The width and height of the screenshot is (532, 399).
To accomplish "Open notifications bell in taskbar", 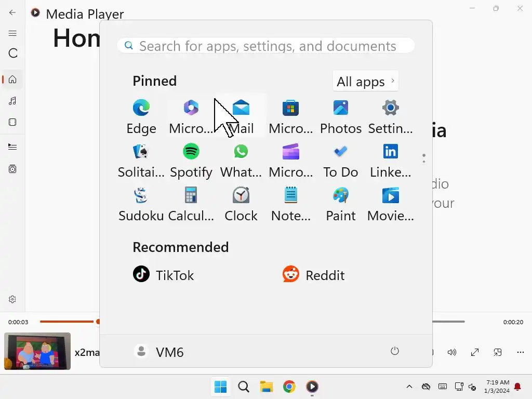I will point(518,387).
